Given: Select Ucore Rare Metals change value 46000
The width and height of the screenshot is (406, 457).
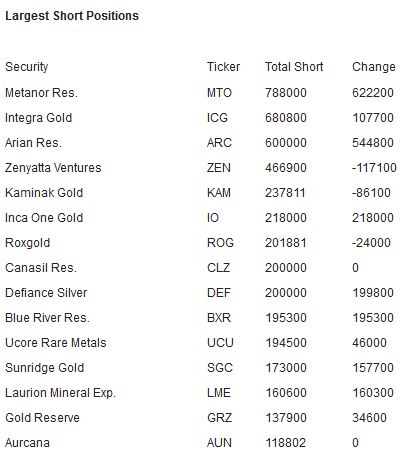Looking at the screenshot, I should pyautogui.click(x=369, y=343).
